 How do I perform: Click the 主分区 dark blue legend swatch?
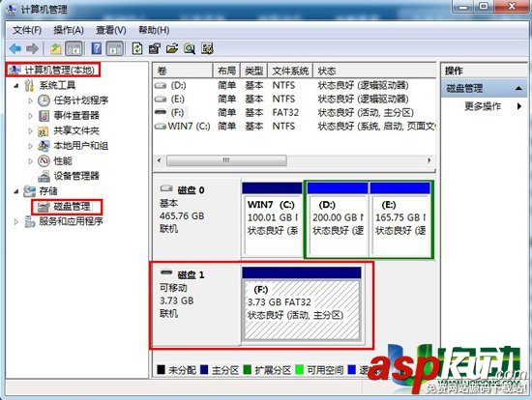tap(204, 369)
